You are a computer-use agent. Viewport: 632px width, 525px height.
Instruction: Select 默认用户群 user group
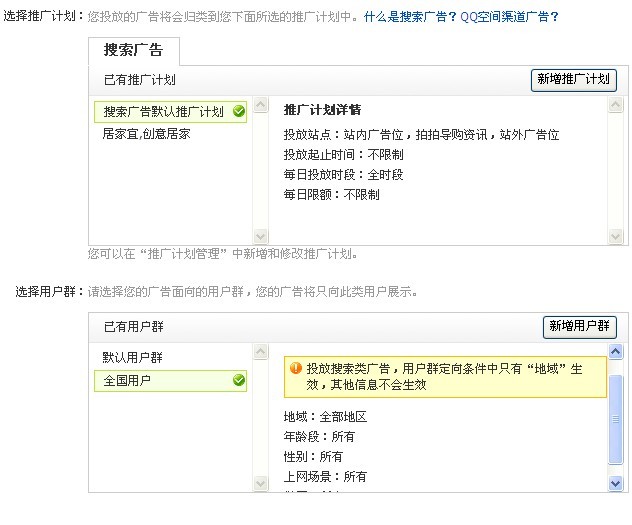133,357
